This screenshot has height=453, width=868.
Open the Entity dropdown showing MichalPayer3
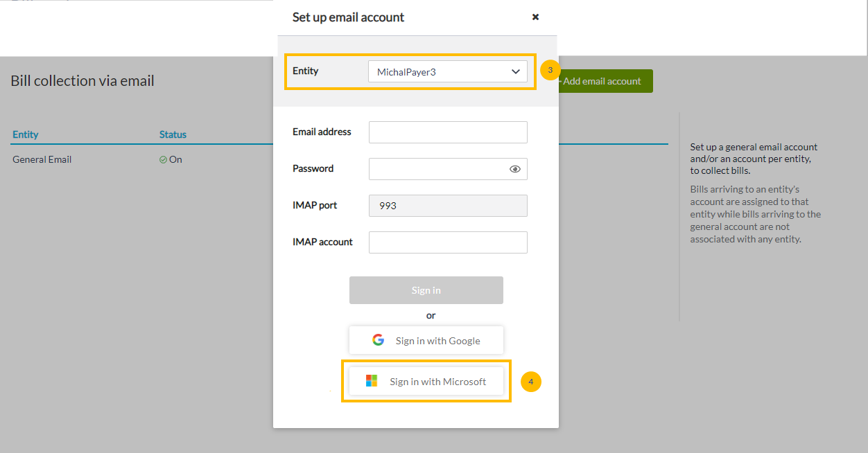(x=448, y=71)
